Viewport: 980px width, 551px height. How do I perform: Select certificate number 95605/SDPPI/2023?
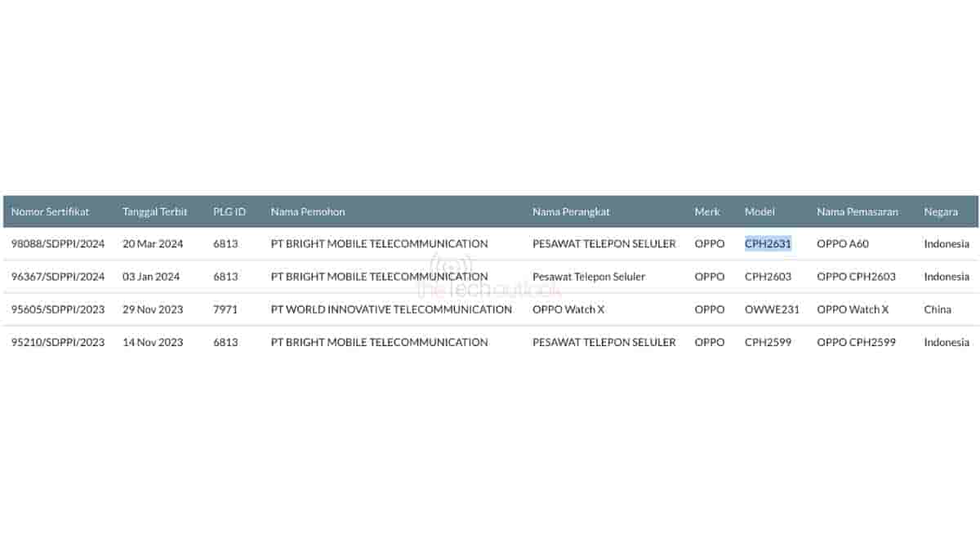(x=58, y=309)
